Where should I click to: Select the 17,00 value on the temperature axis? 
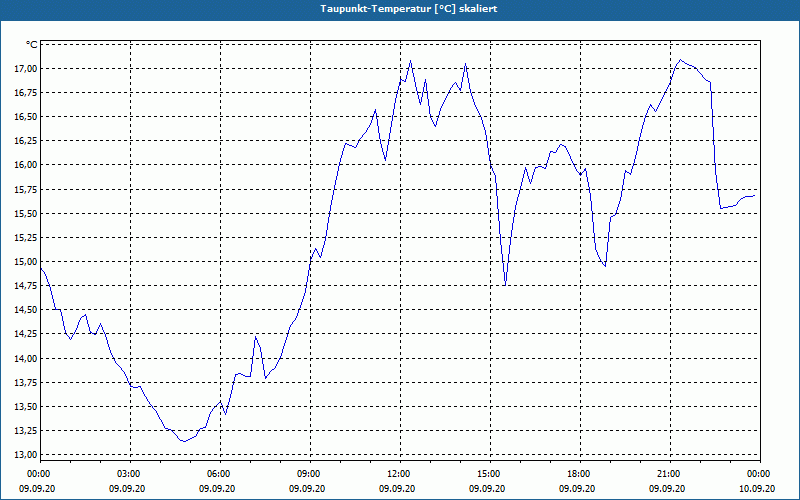click(x=27, y=68)
